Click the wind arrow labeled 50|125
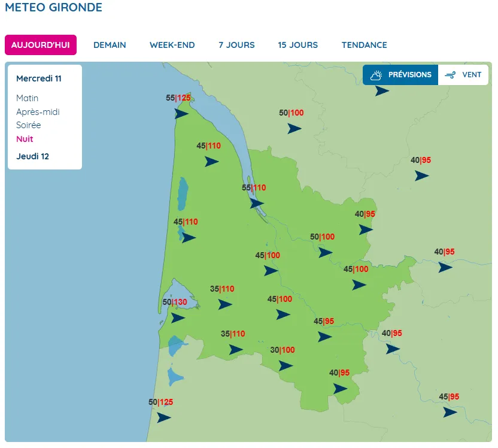Viewport: 498px width, 448px height. point(163,417)
